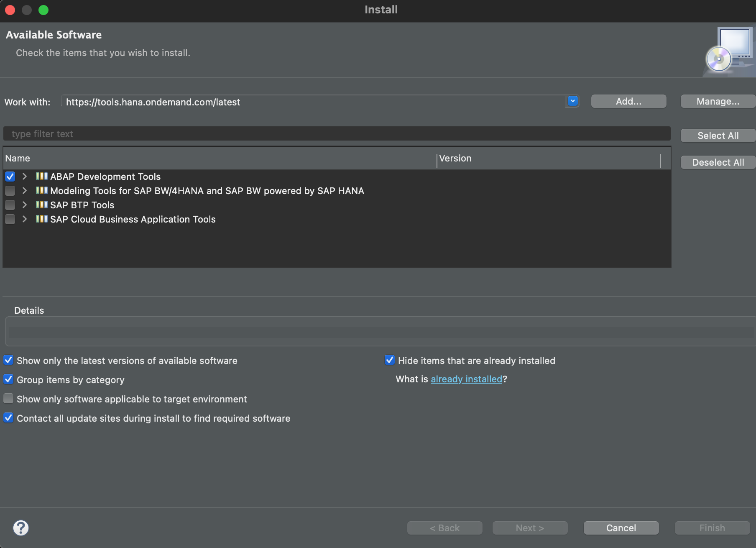The image size is (756, 548).
Task: Open help via the question mark icon
Action: (21, 528)
